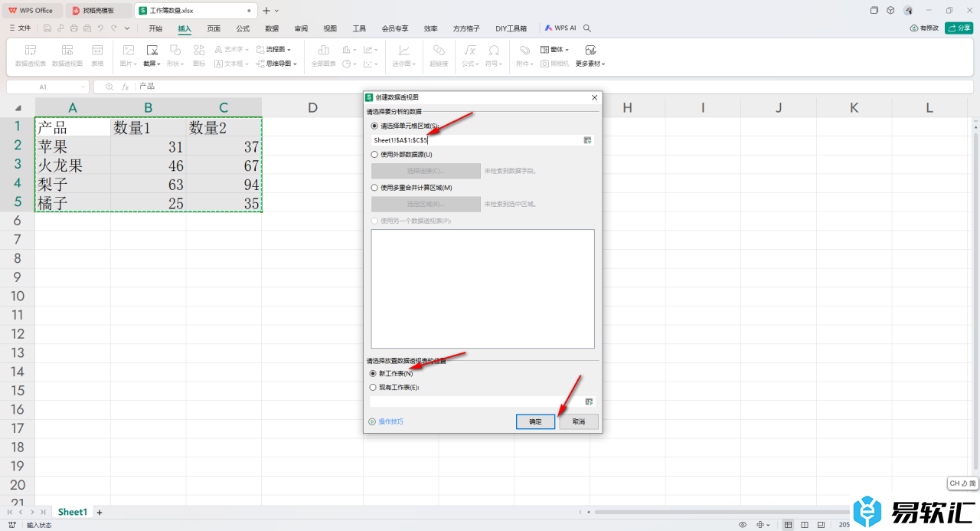
Task: Click the Picture (图片) insert icon
Action: point(129,50)
